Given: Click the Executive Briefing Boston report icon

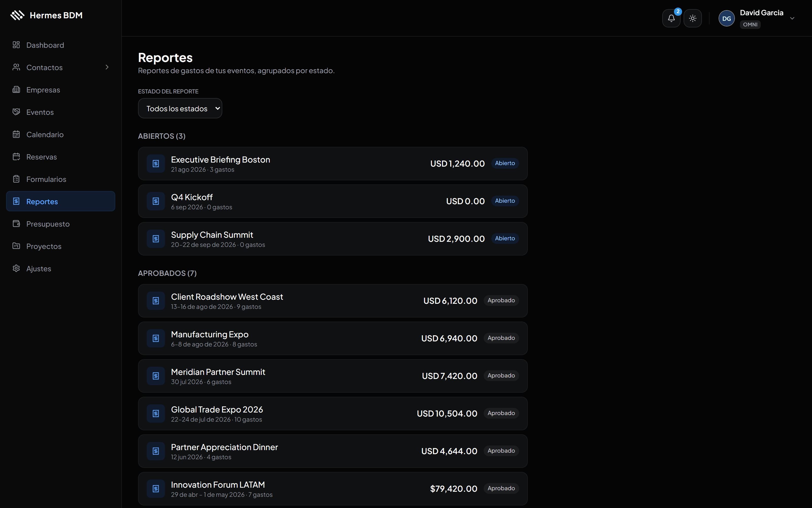Looking at the screenshot, I should 156,164.
